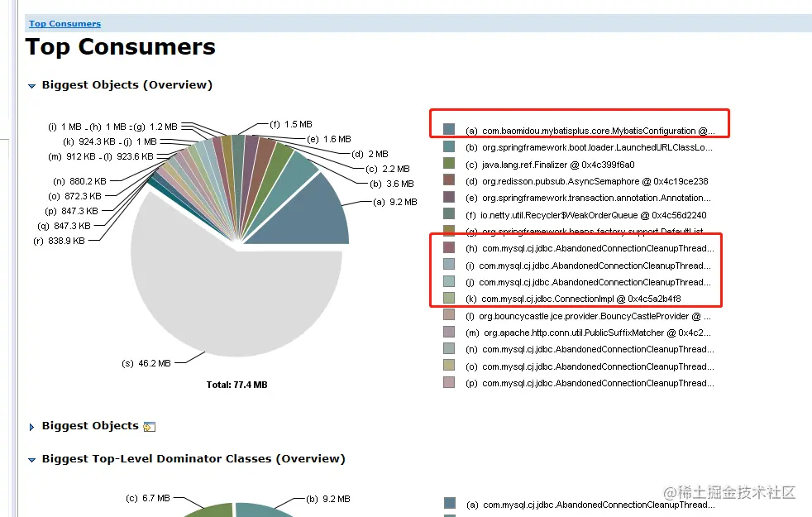The height and width of the screenshot is (517, 812).
Task: Click the (k) 924.3 KB pie label
Action: [89, 141]
